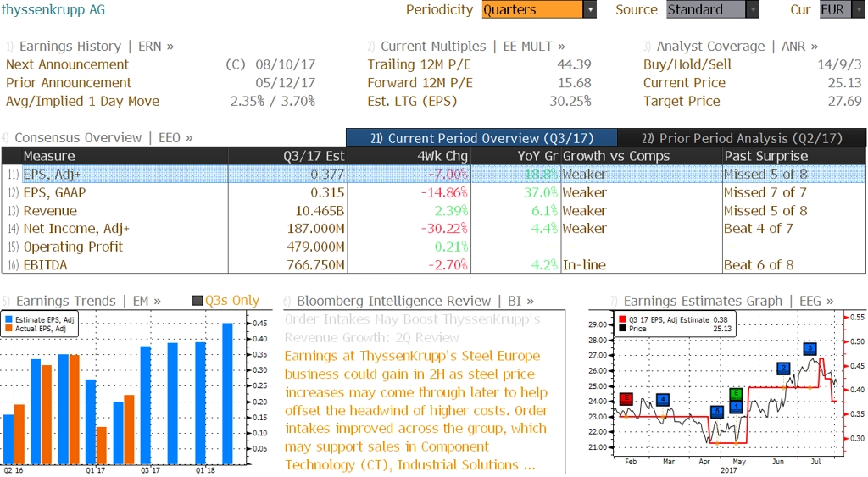Click the Current Price value 25.13

click(x=845, y=83)
